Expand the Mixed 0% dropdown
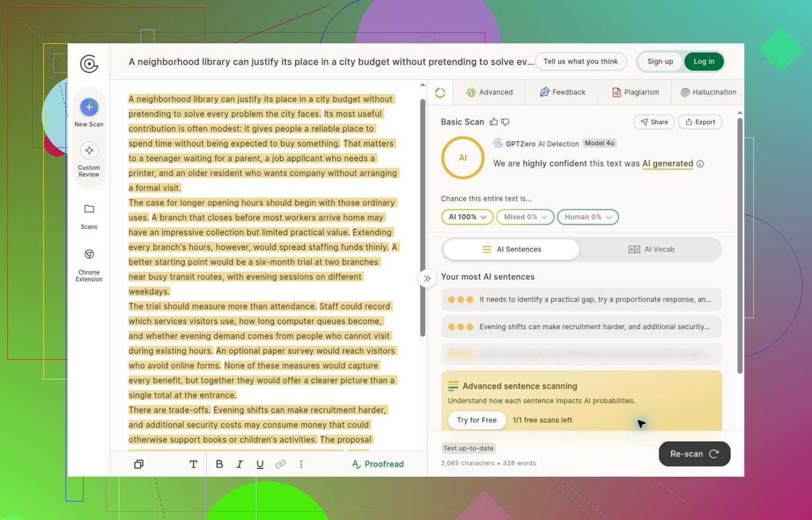This screenshot has width=812, height=520. click(x=525, y=217)
